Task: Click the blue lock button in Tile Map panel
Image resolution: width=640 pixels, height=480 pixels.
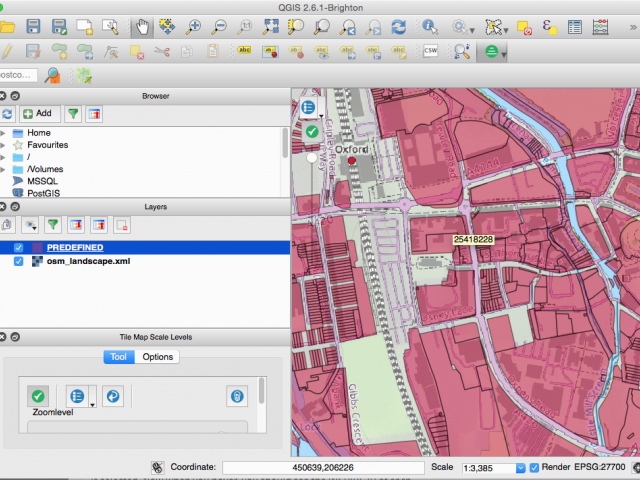Action: point(237,396)
